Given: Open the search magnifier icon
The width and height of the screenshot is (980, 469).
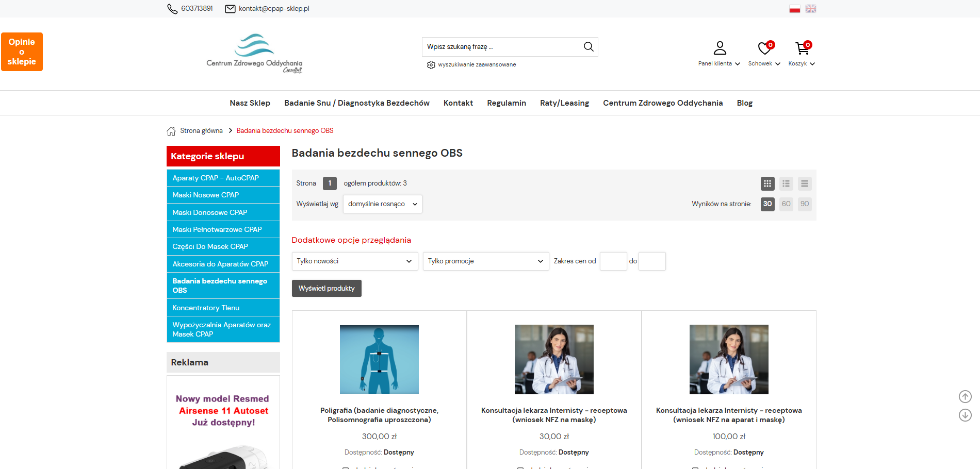Looking at the screenshot, I should click(588, 46).
